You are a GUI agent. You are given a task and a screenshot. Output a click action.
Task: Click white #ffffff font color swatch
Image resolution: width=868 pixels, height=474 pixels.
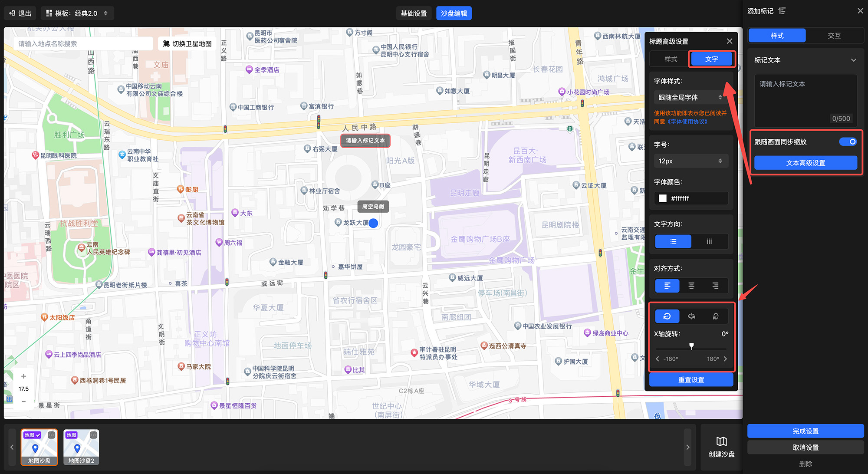(x=663, y=198)
